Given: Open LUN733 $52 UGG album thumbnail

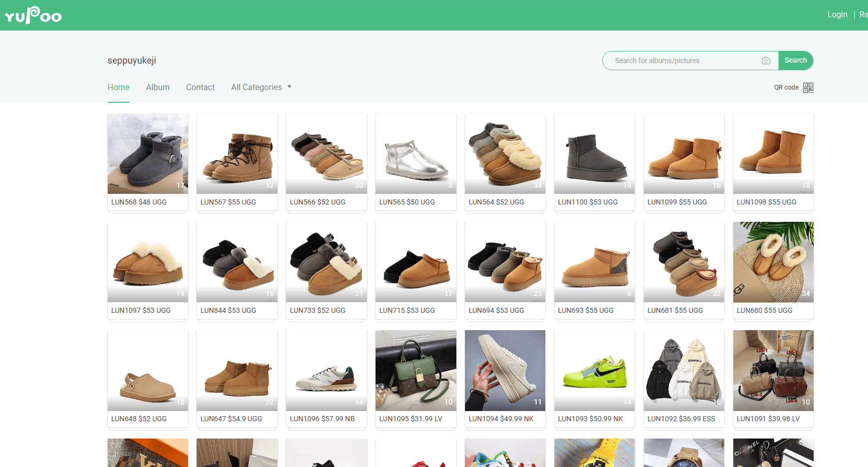Looking at the screenshot, I should pos(326,262).
